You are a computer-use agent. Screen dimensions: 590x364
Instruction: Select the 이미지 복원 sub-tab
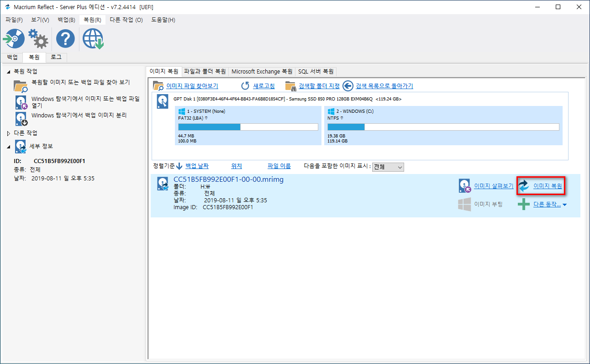(x=164, y=71)
